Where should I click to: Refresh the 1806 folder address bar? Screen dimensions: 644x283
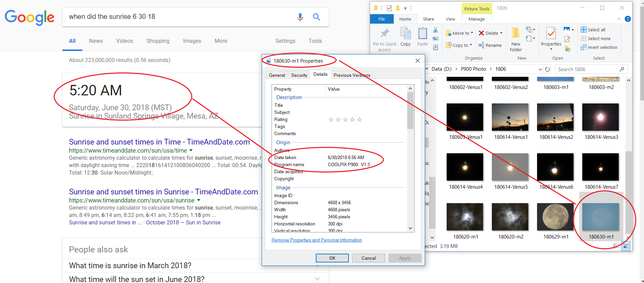548,69
